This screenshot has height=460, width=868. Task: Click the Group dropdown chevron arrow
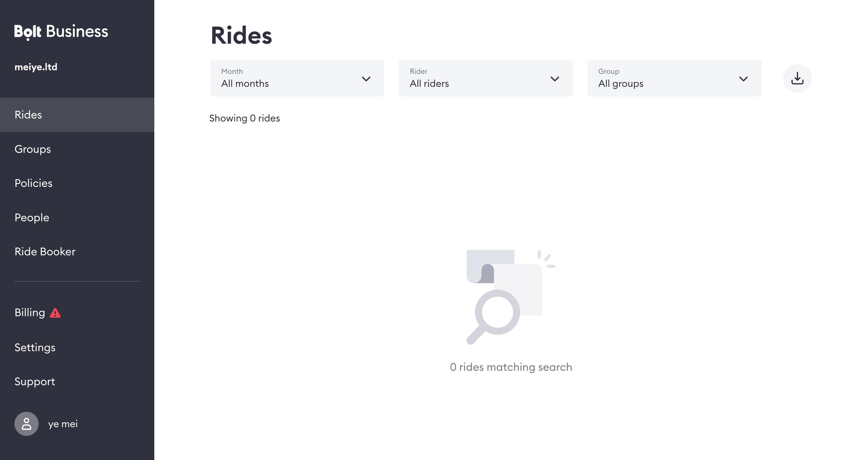(743, 79)
